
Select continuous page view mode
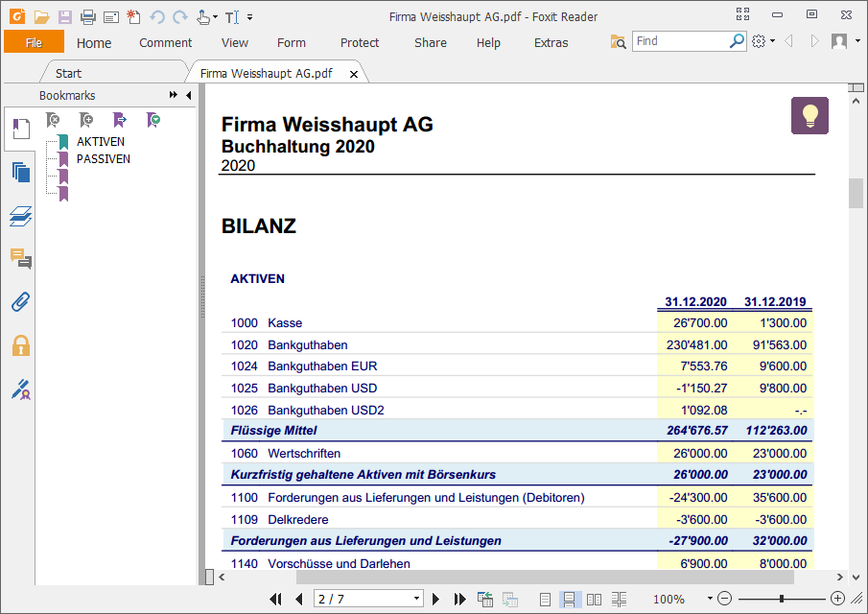tap(569, 599)
